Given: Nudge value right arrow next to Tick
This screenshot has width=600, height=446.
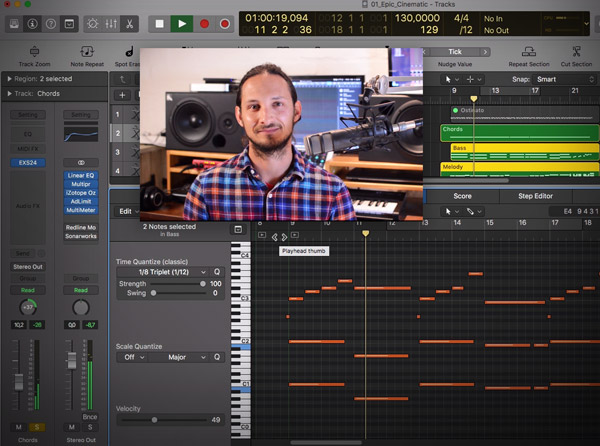Looking at the screenshot, I should (485, 52).
